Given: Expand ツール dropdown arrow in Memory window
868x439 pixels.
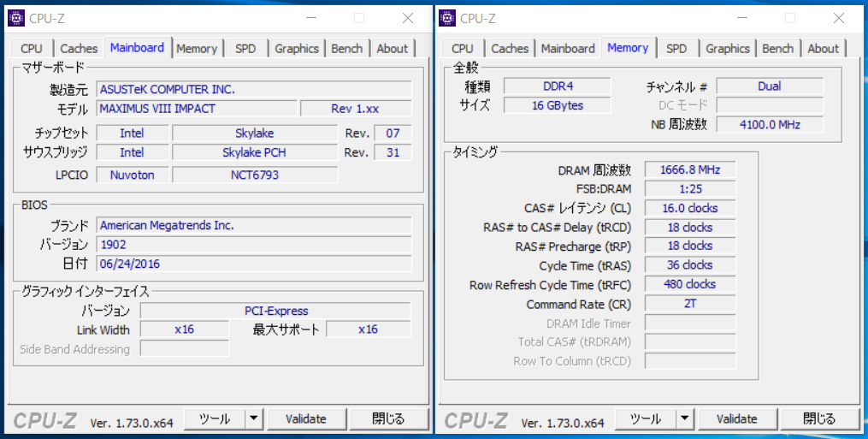Looking at the screenshot, I should click(685, 419).
